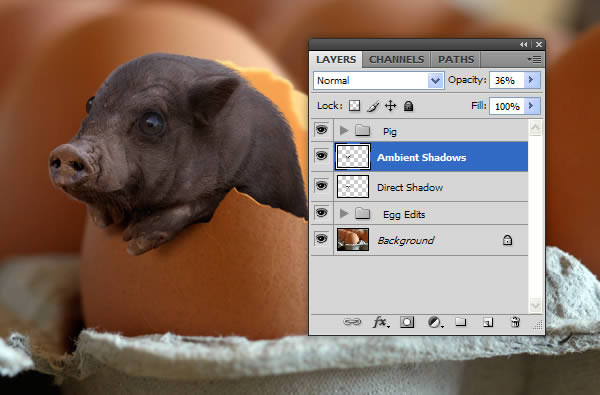Open the Fill slider arrow

point(532,106)
